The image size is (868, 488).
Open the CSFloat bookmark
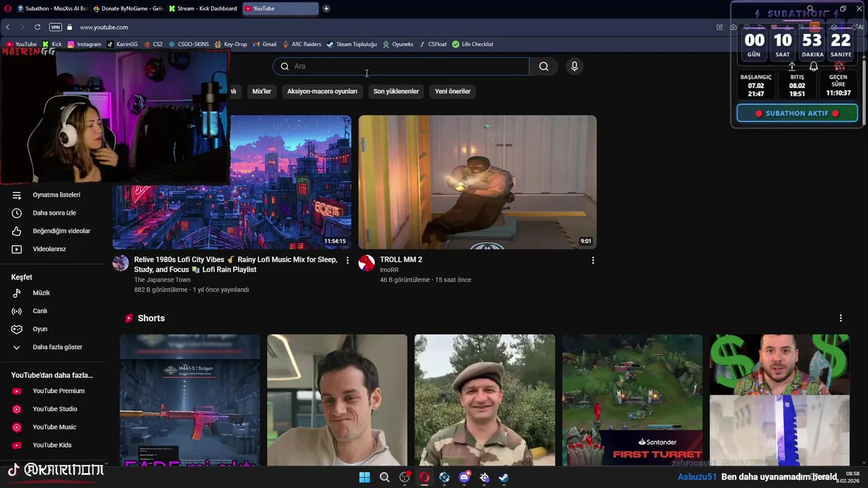(x=433, y=44)
